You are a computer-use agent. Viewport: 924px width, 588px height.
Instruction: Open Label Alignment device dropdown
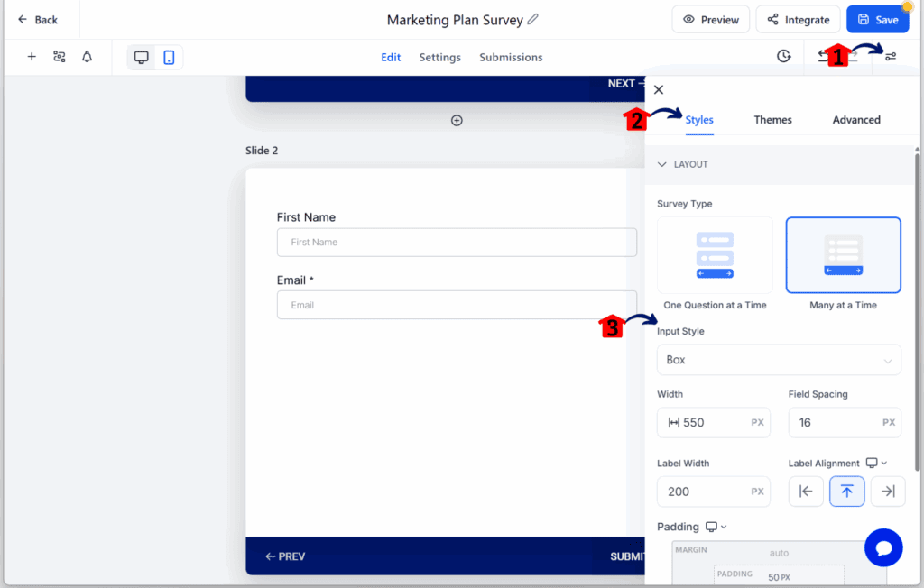click(876, 463)
